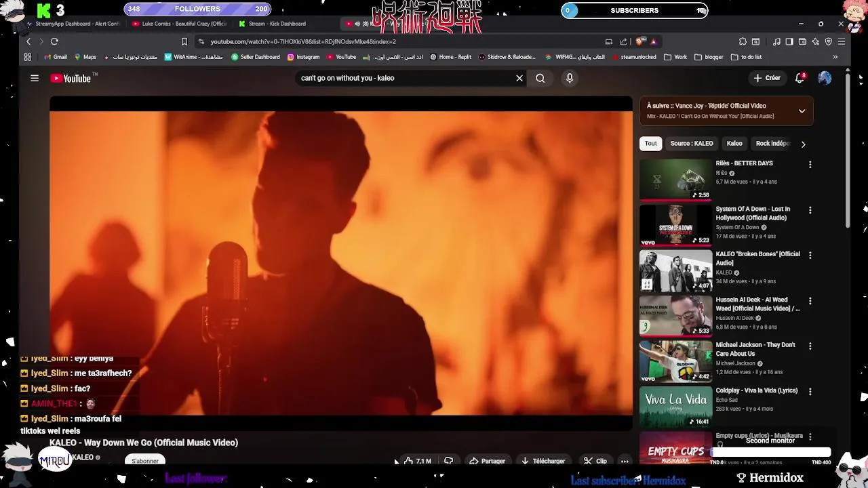Like the video with thumbs up
868x488 pixels.
click(x=418, y=461)
